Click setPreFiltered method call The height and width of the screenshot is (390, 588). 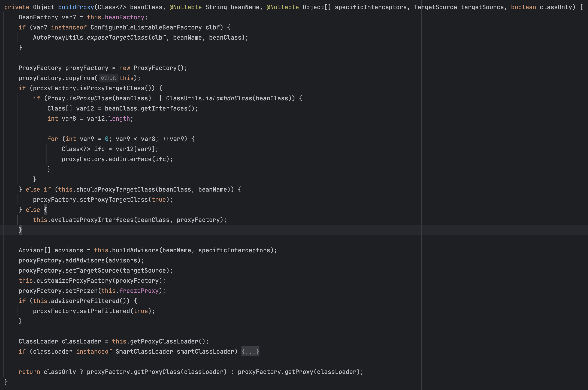click(105, 311)
